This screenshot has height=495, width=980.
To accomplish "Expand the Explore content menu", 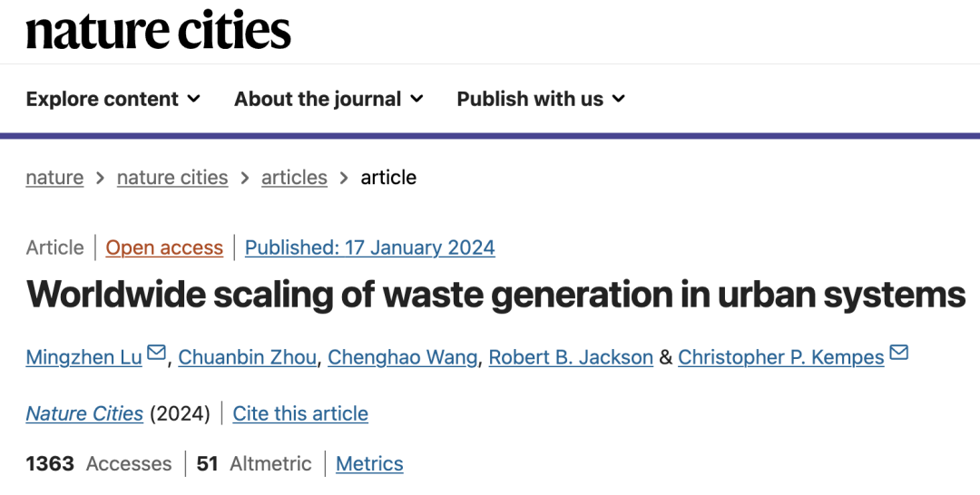I will tap(113, 99).
